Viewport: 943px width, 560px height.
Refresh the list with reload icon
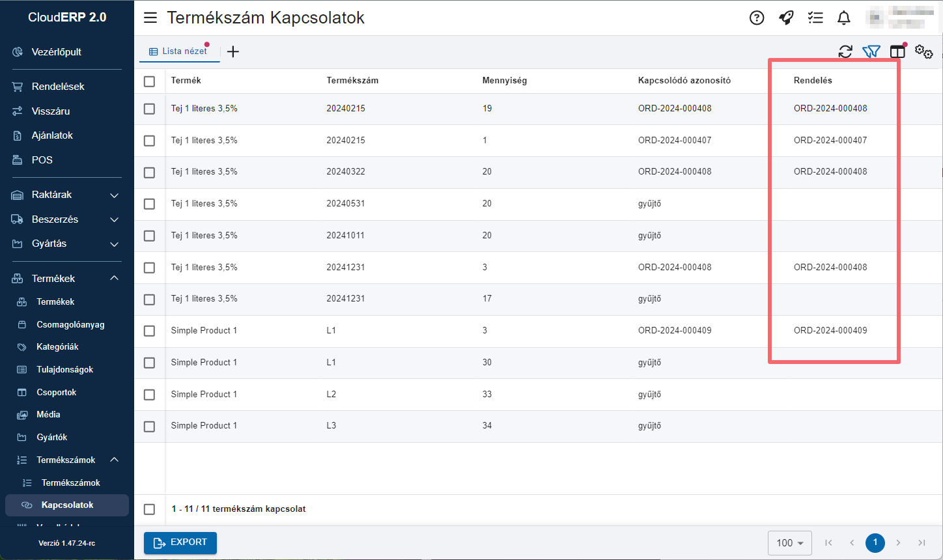tap(845, 51)
